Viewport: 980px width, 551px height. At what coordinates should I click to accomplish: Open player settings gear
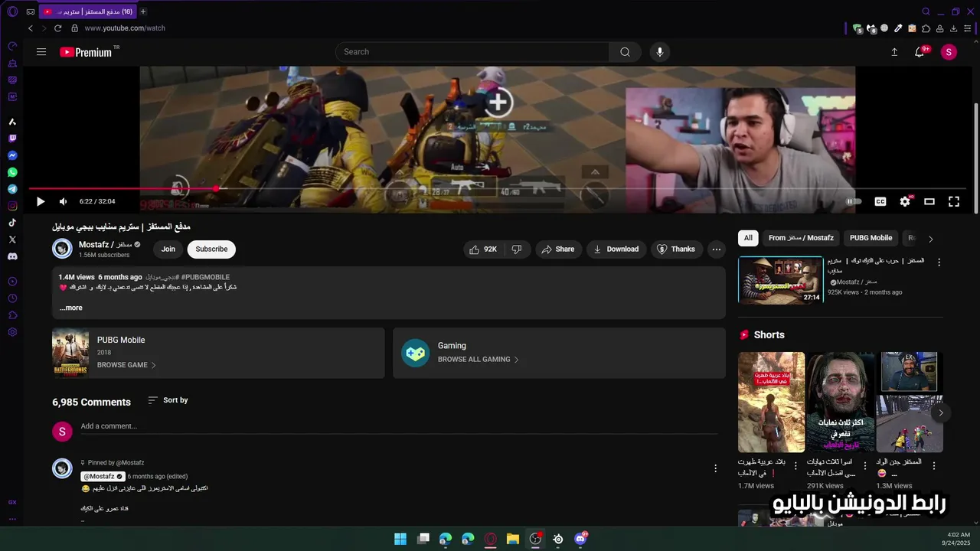click(905, 201)
